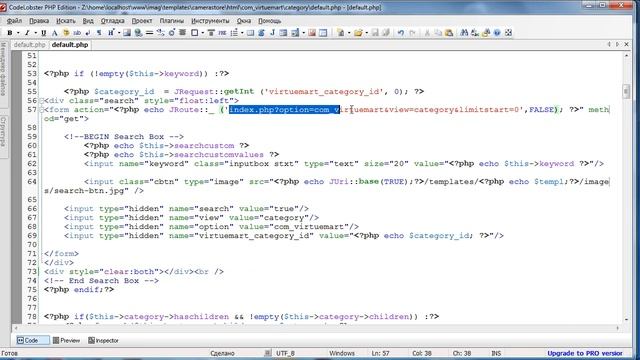
Task: Click the Upgrade to PRO version link
Action: tap(585, 353)
